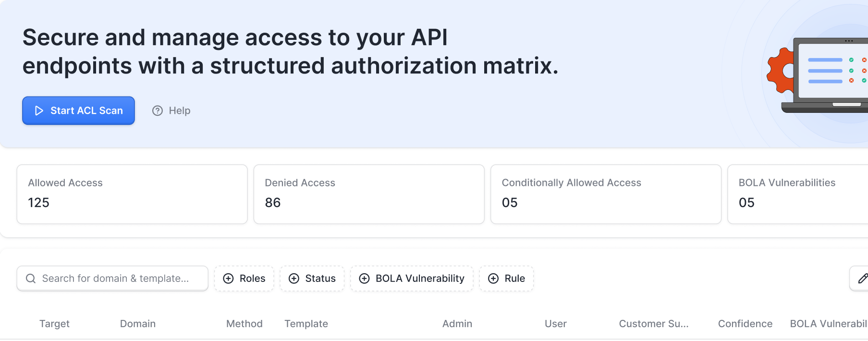Viewport: 868px width, 341px height.
Task: Click the domain and template search field
Action: pos(112,278)
